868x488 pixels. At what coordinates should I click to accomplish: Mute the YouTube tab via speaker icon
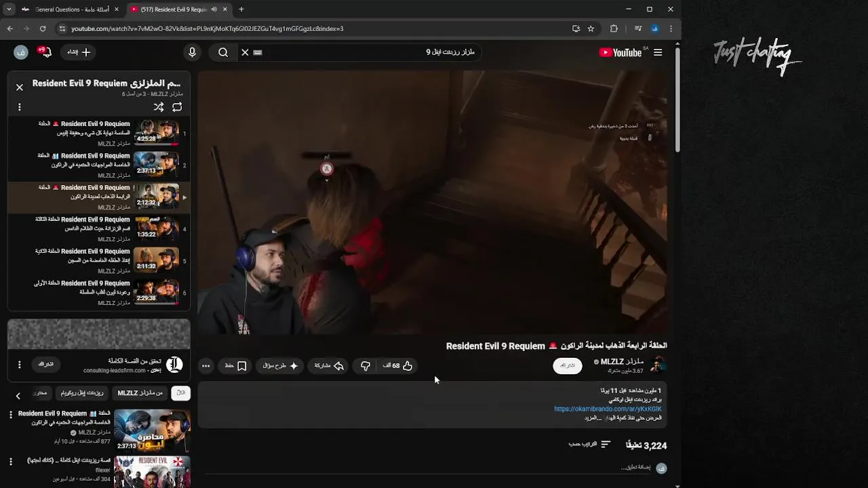tap(214, 9)
